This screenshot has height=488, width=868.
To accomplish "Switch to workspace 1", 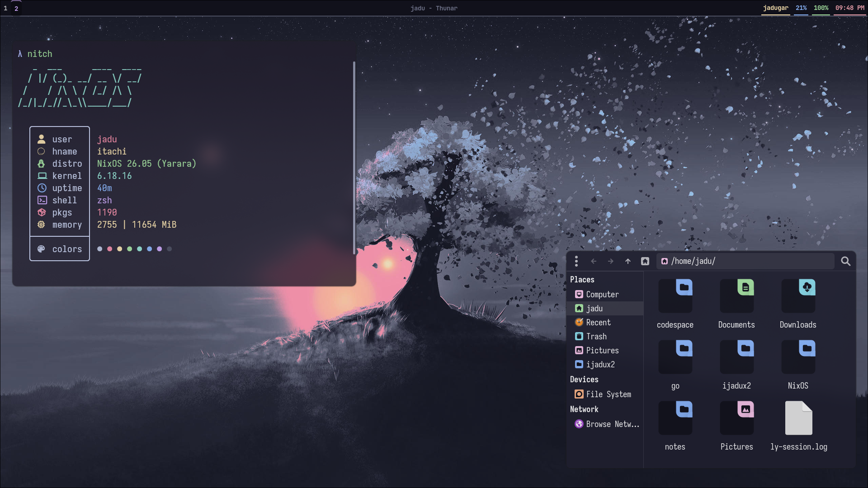I will (x=5, y=8).
